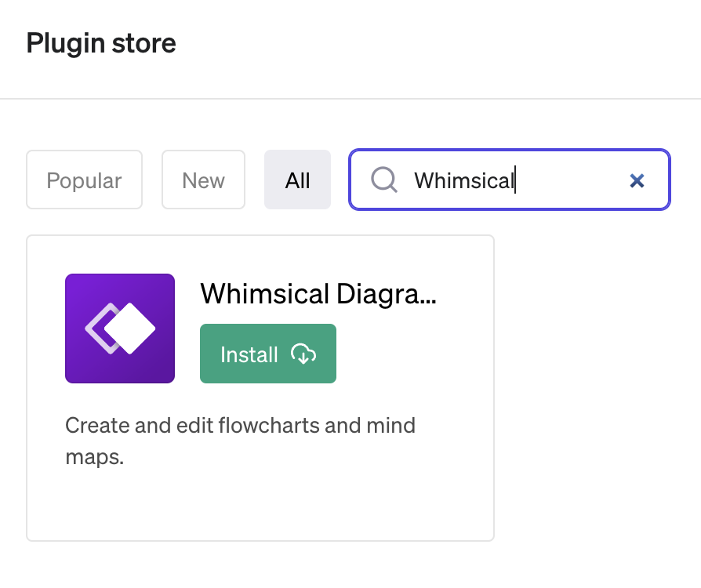Click the Plugin store heading
Image resolution: width=701 pixels, height=588 pixels.
101,43
